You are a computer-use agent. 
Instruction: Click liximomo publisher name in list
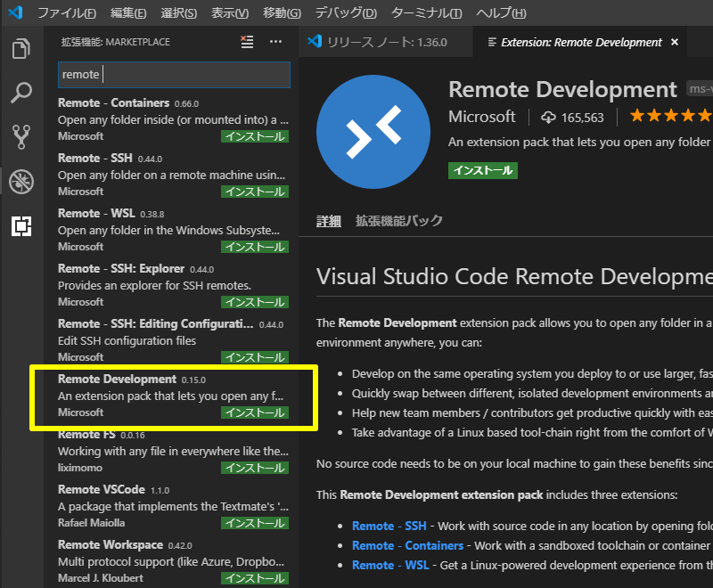(x=80, y=468)
